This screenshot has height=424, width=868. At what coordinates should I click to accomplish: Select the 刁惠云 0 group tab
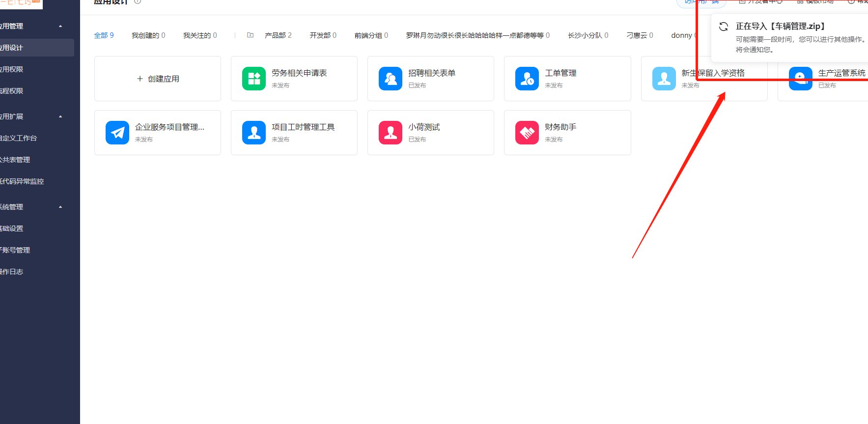[640, 35]
